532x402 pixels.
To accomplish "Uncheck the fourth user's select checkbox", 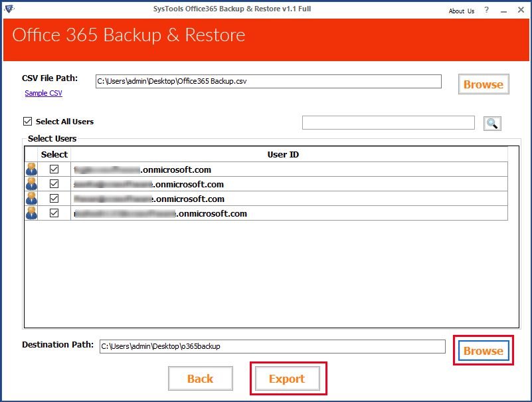I will pos(54,213).
